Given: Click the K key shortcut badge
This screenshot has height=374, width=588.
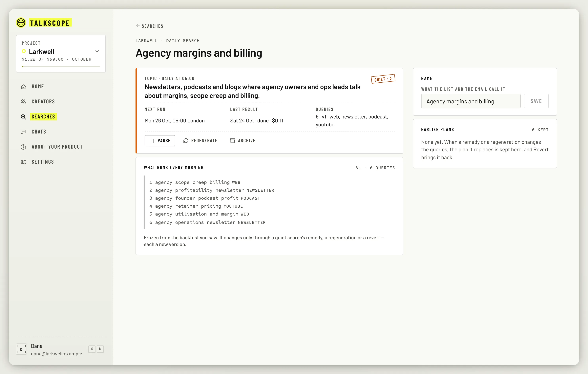Looking at the screenshot, I should pyautogui.click(x=100, y=349).
